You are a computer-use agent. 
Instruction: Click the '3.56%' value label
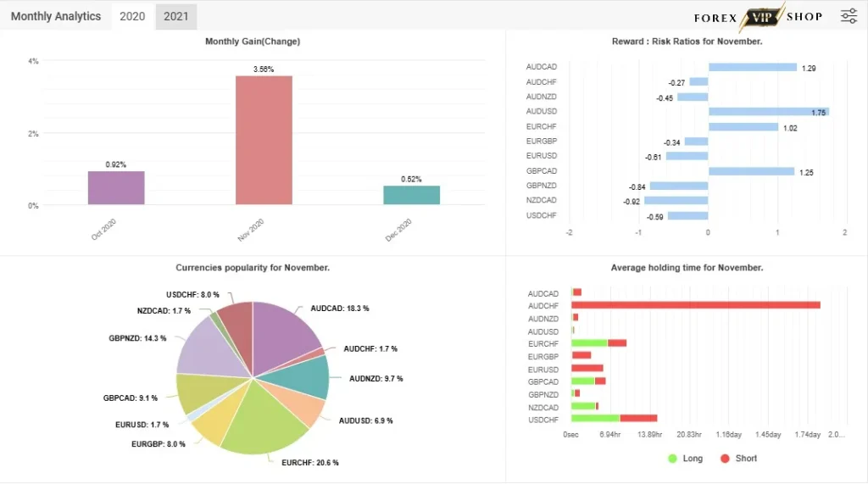(x=264, y=70)
